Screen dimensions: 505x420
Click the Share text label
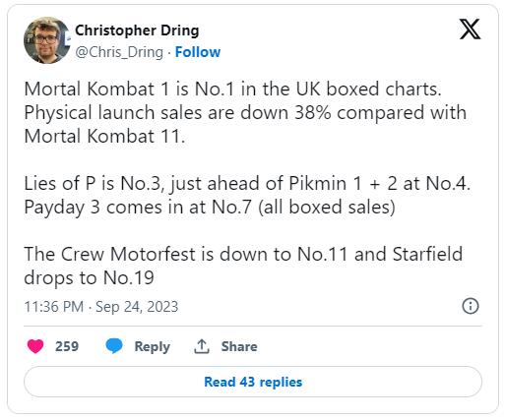coord(239,346)
